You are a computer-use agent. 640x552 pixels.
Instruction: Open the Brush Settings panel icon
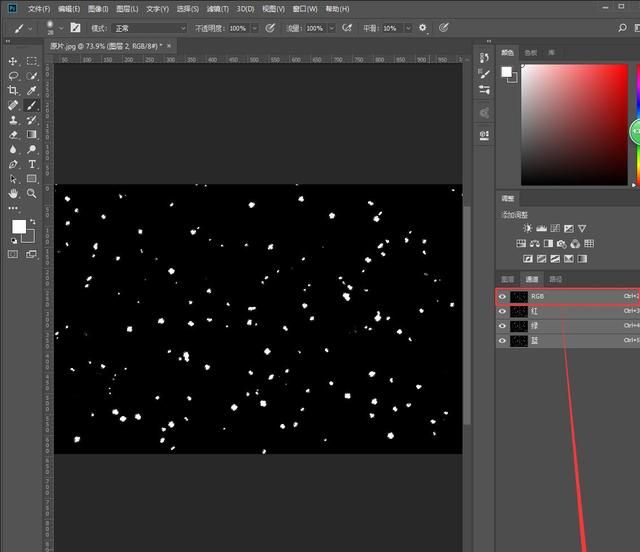(x=484, y=74)
